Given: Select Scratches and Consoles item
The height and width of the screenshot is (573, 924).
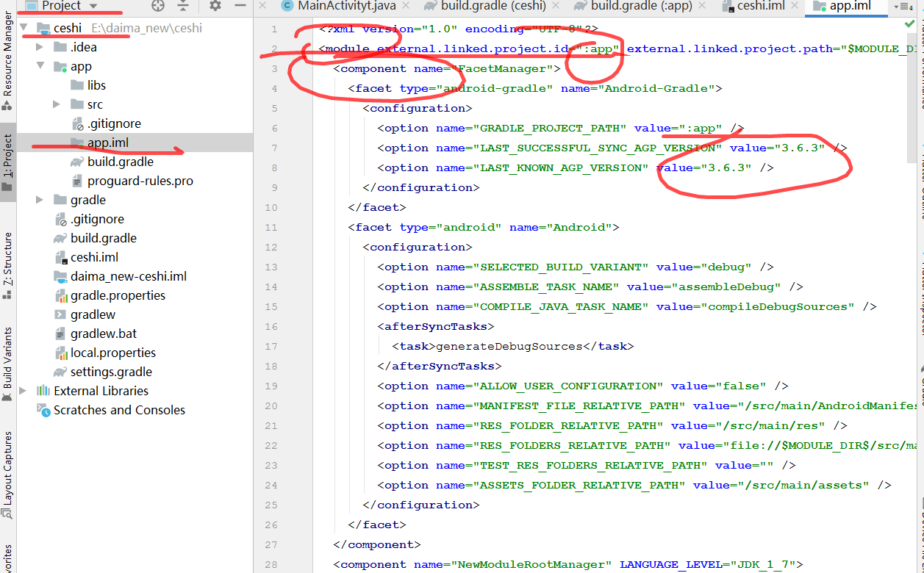Looking at the screenshot, I should (119, 410).
